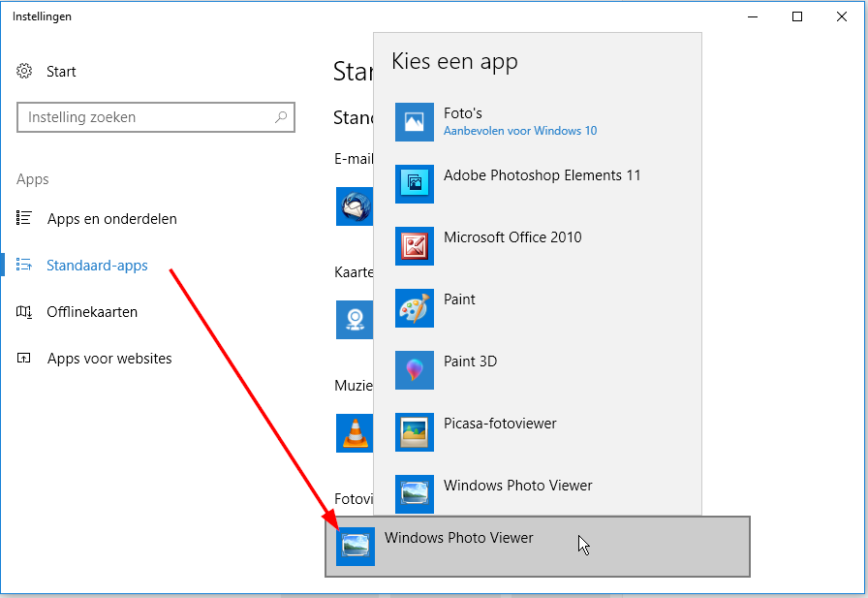The height and width of the screenshot is (598, 868).
Task: Click the Standaard-apps sidebar icon
Action: click(x=24, y=265)
